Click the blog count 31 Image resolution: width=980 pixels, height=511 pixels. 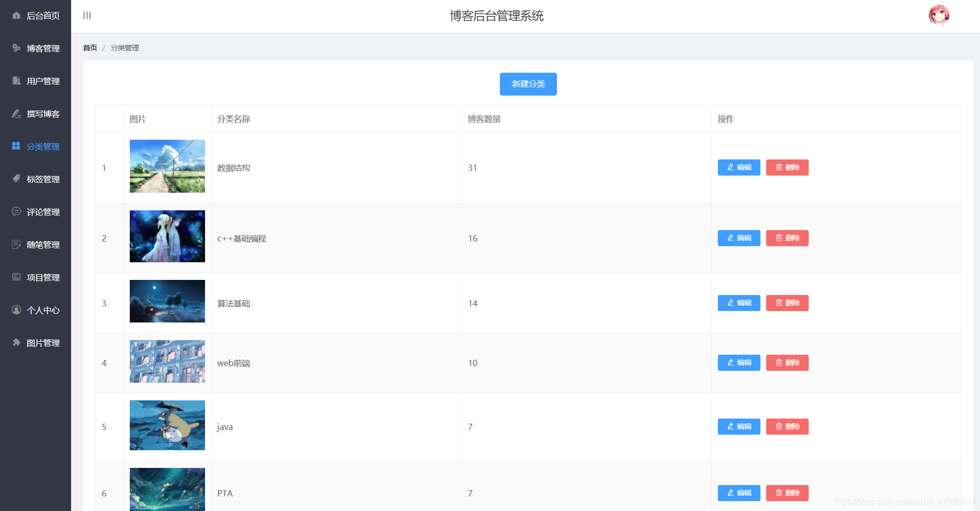click(x=472, y=168)
